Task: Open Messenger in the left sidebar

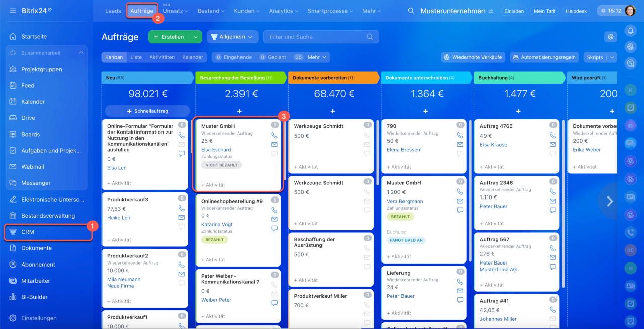Action: pyautogui.click(x=36, y=183)
